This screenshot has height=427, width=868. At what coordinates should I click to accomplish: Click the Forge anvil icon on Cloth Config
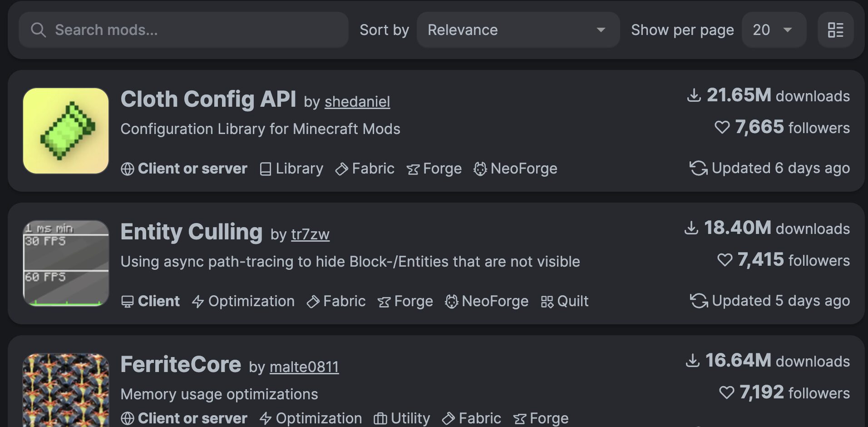(x=413, y=169)
